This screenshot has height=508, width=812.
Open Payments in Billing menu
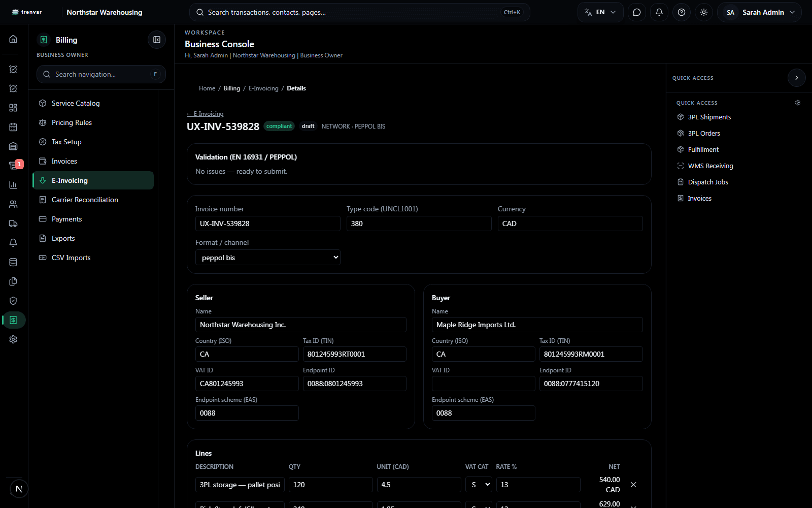(x=93, y=219)
